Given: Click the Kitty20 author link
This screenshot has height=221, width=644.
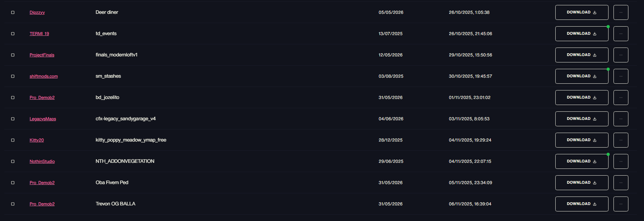Looking at the screenshot, I should click(37, 140).
